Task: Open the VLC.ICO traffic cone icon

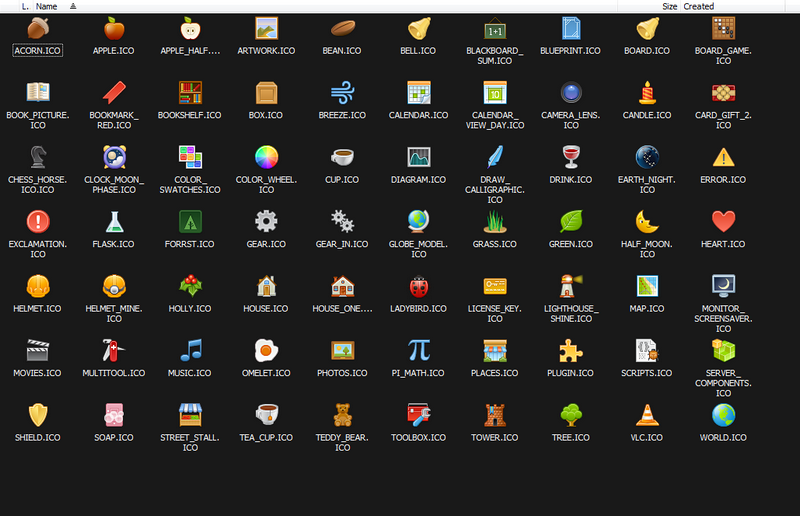Action: click(x=647, y=415)
